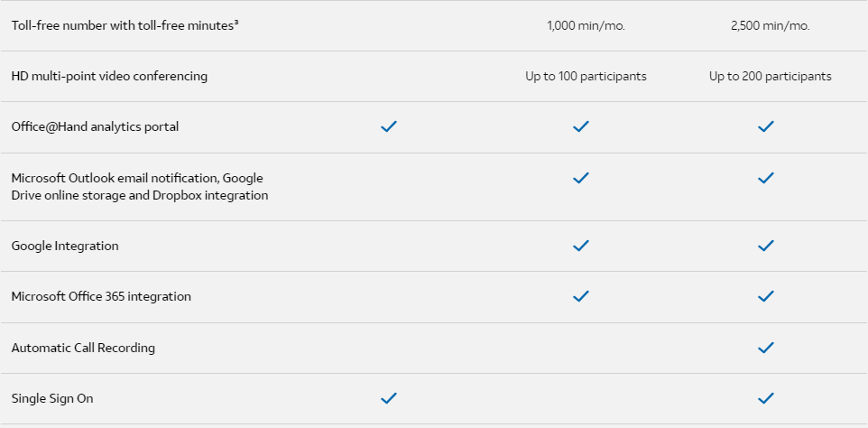Click last-plan checkmark for Microsoft Office 365 integration
The height and width of the screenshot is (428, 868).
pyautogui.click(x=765, y=296)
